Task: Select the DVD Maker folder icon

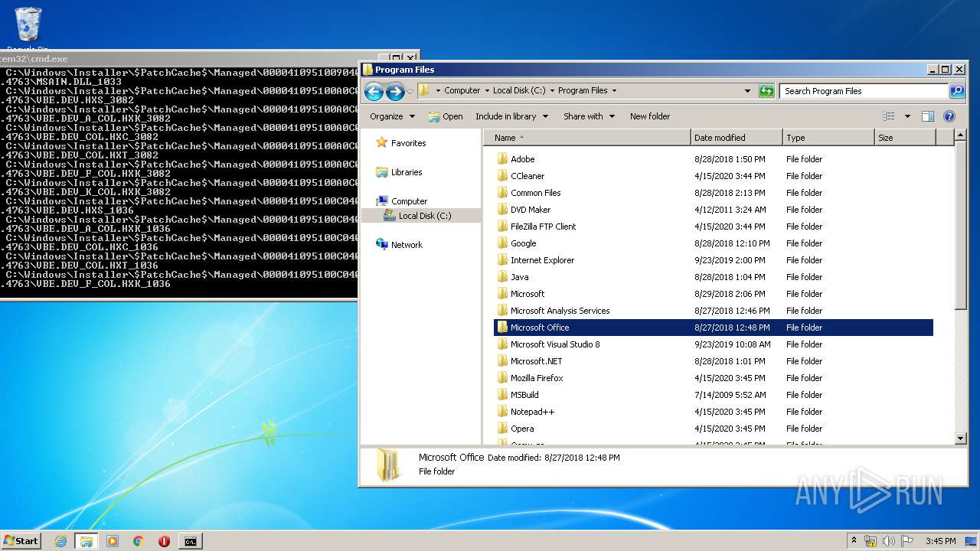Action: point(502,210)
